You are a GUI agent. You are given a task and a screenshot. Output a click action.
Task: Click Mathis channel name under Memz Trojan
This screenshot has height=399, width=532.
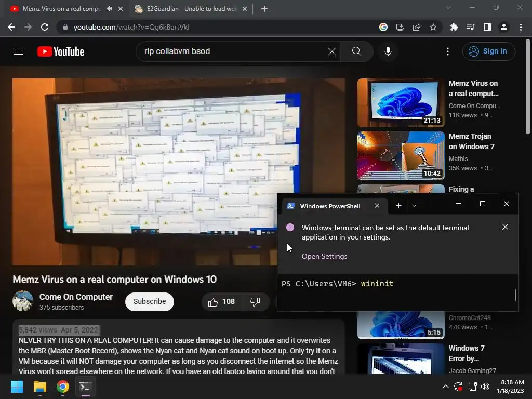click(458, 159)
